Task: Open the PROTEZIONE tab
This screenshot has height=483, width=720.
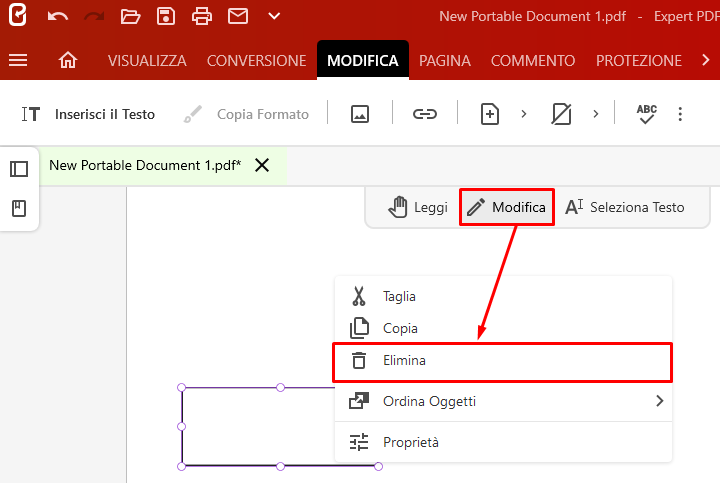Action: [639, 61]
